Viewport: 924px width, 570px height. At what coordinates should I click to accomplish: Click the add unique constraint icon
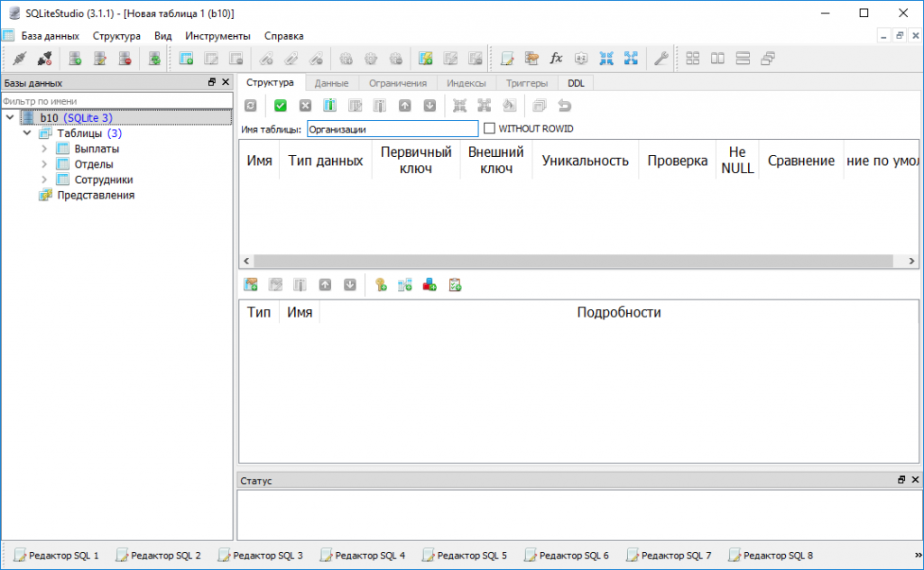pos(430,285)
